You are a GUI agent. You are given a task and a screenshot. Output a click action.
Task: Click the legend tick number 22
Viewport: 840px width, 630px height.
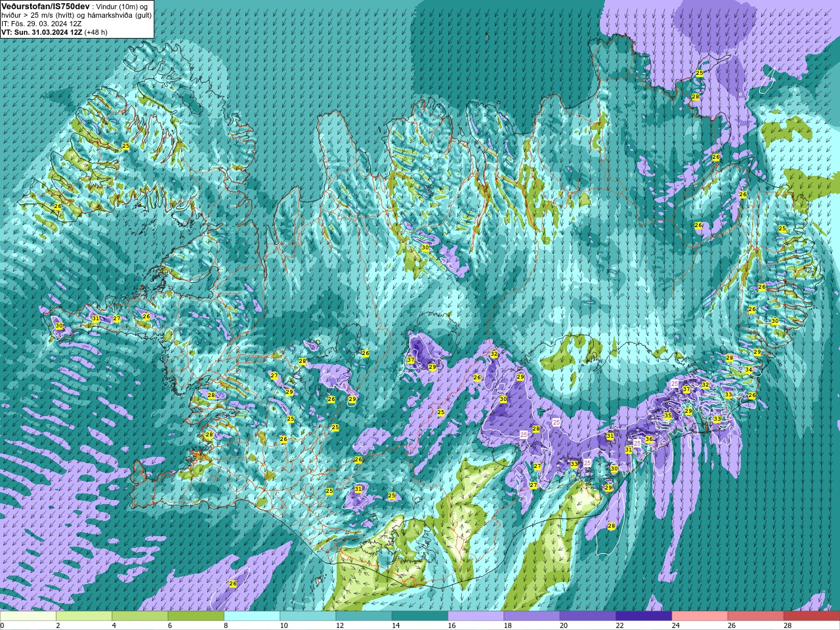click(x=619, y=625)
